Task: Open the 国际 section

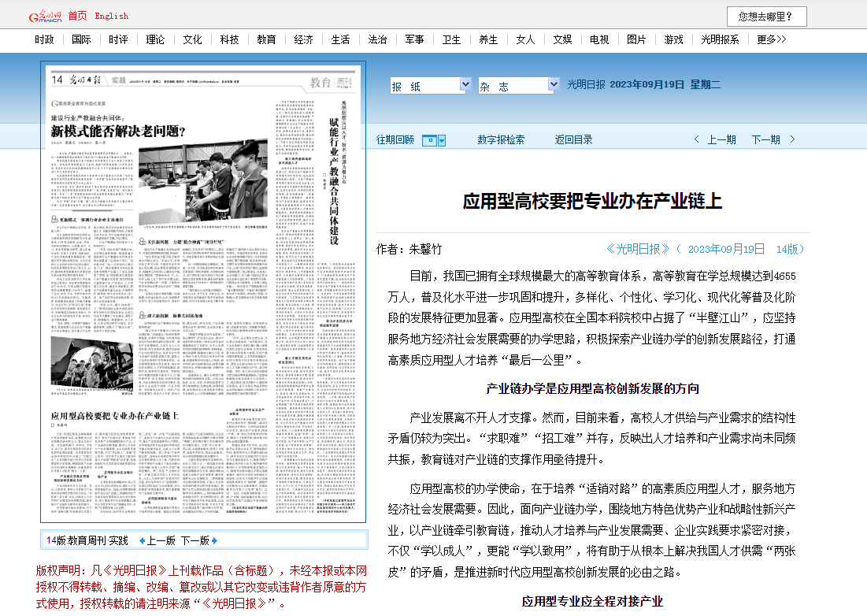Action: click(x=81, y=39)
